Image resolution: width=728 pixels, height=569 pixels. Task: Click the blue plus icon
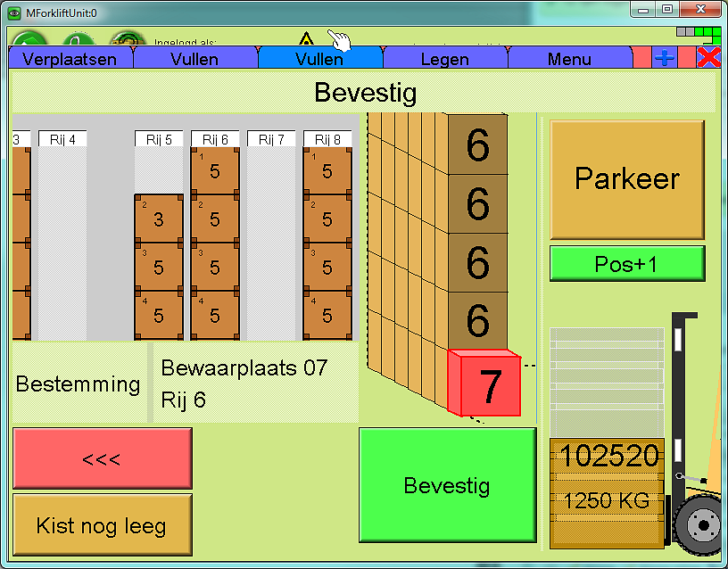[x=665, y=58]
